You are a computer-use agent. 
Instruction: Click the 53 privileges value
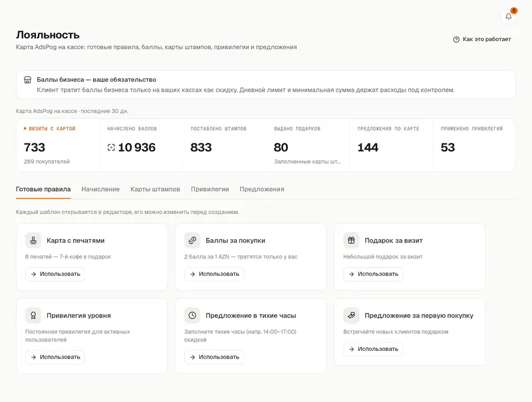pos(448,148)
